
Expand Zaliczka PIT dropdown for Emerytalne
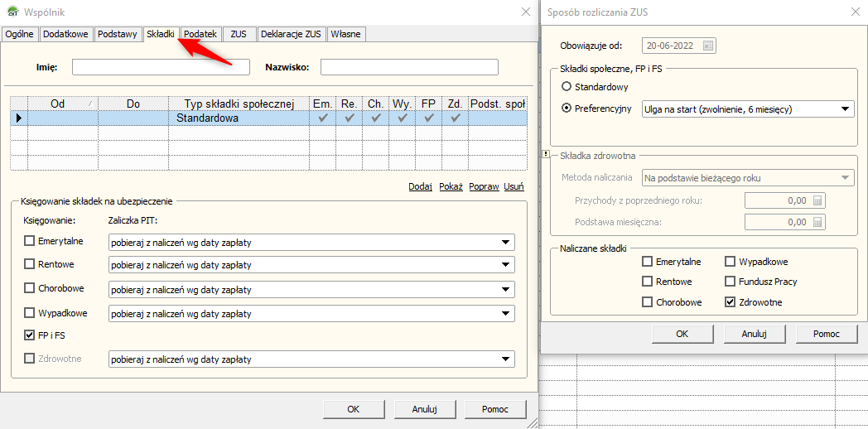coord(505,242)
